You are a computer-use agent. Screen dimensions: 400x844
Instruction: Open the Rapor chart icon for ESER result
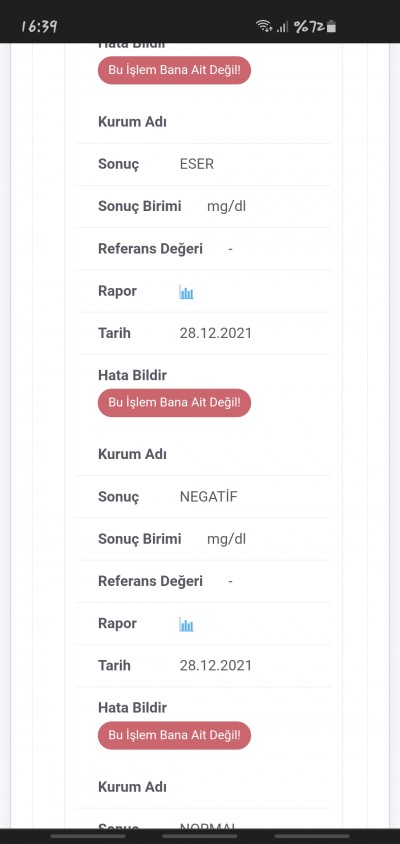186,292
